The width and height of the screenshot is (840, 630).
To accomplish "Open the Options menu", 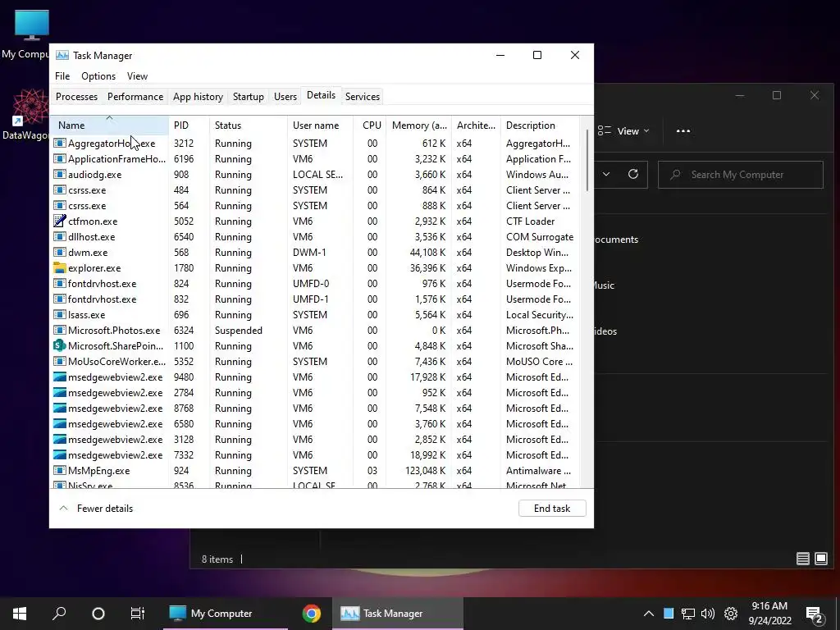I will 98,76.
